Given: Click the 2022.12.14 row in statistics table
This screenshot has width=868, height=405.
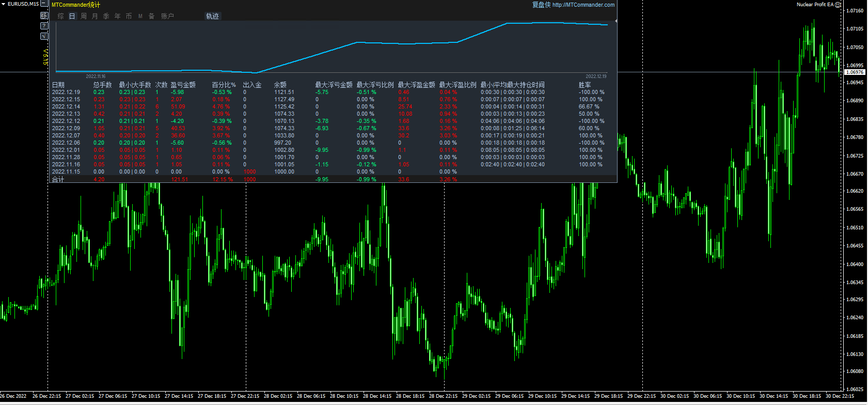Looking at the screenshot, I should [66, 107].
